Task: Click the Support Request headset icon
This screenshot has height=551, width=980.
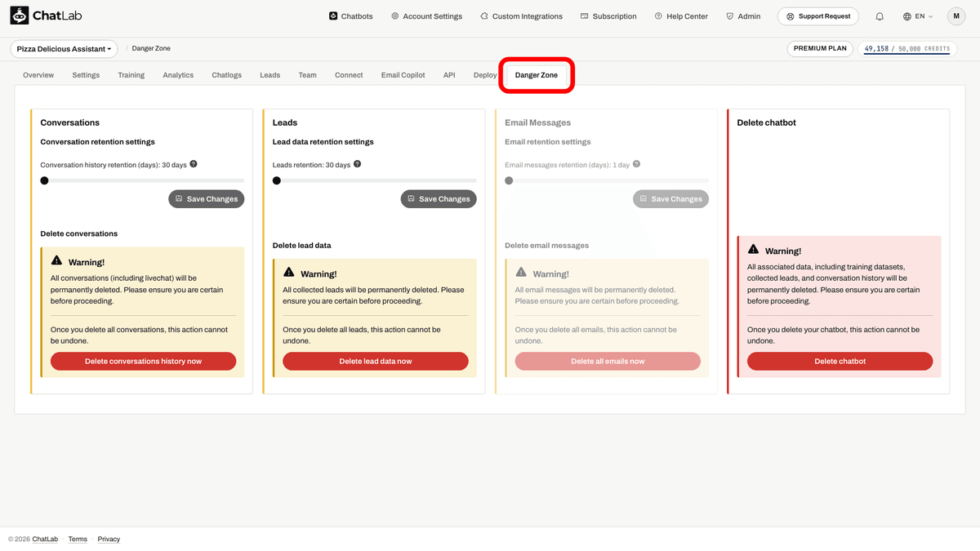Action: (x=790, y=16)
